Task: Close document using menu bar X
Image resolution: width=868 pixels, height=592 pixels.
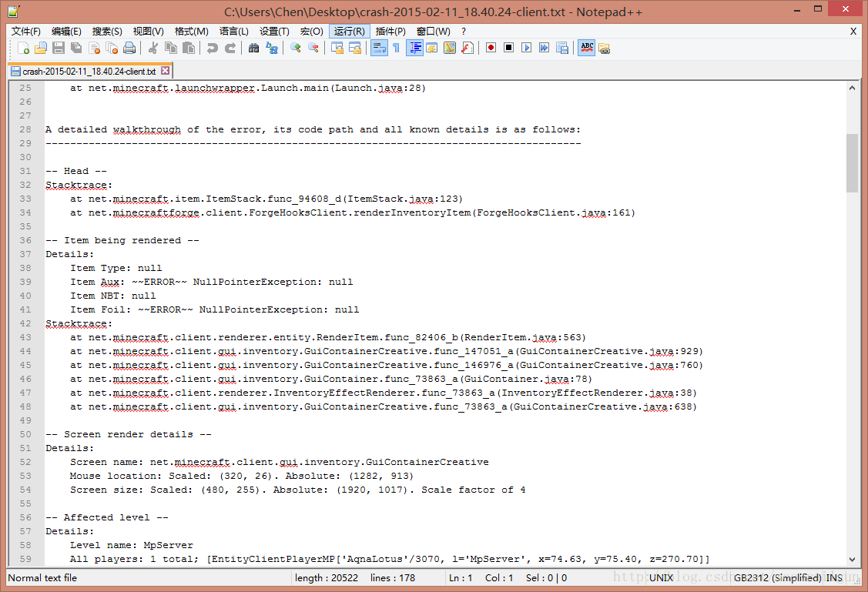Action: (x=853, y=32)
